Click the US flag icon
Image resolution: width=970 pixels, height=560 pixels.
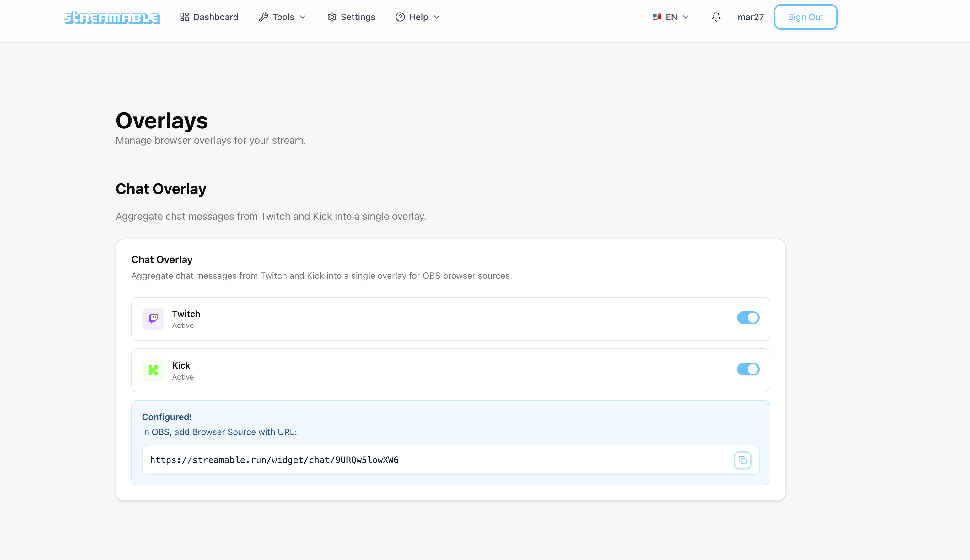tap(656, 17)
